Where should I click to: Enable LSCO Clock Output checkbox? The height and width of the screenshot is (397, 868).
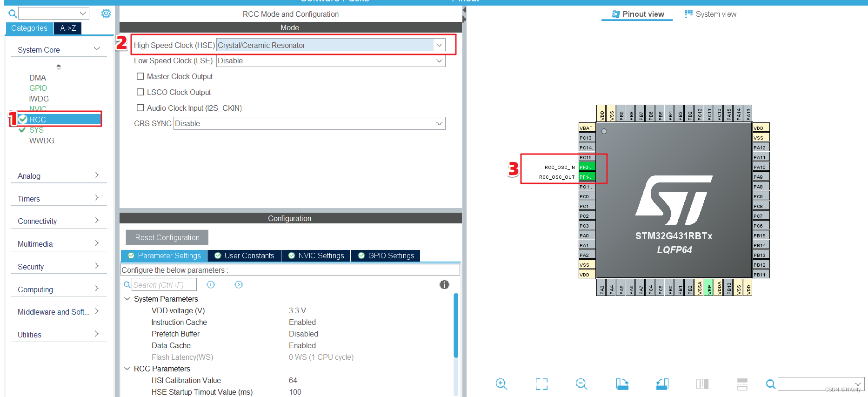tap(140, 92)
